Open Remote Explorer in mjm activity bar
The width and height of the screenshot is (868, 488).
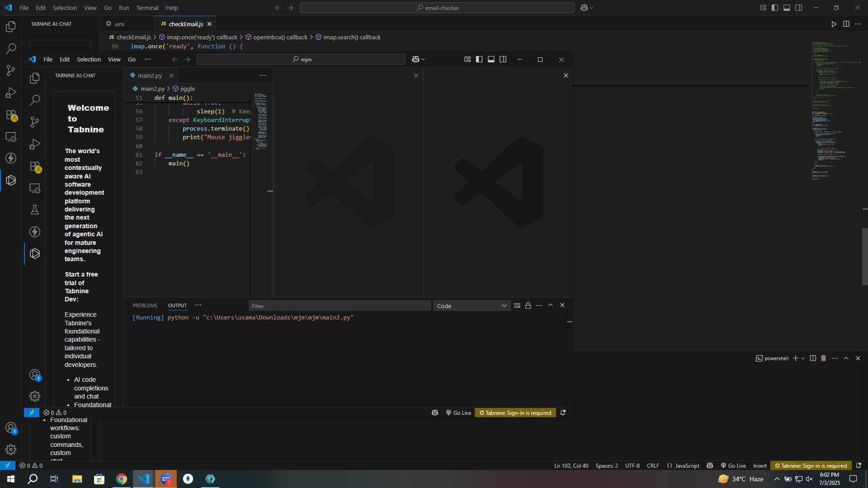tap(35, 188)
